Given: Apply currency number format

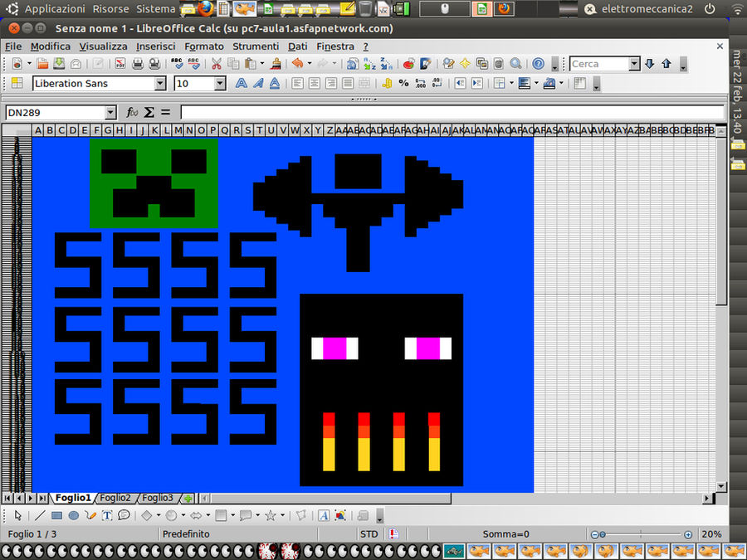Looking at the screenshot, I should point(387,83).
